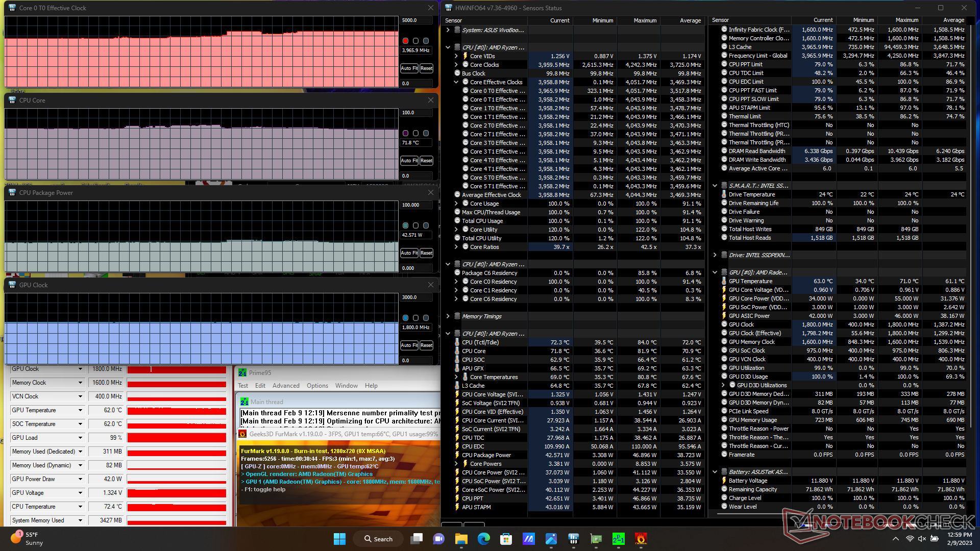Collapse the Core Effective Clocks tree
Screen dimensions: 980x551
coord(456,82)
